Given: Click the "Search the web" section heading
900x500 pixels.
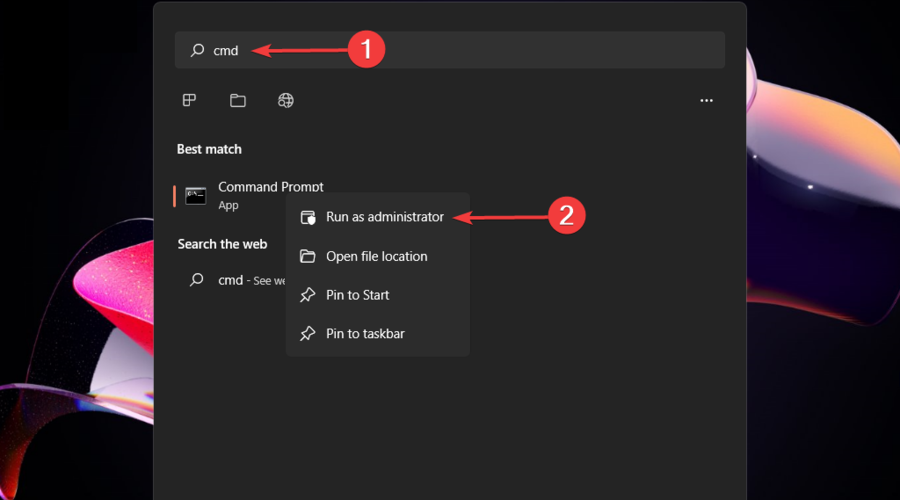Looking at the screenshot, I should point(222,244).
